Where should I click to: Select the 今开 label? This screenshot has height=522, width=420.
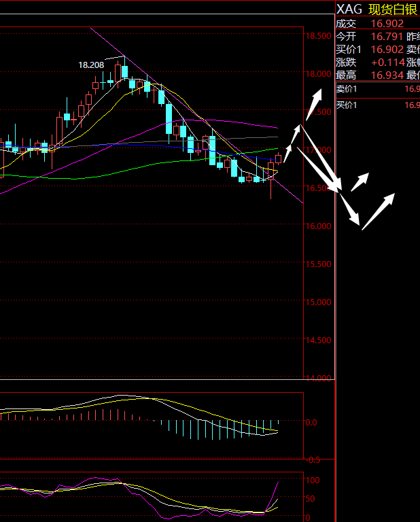click(x=346, y=36)
